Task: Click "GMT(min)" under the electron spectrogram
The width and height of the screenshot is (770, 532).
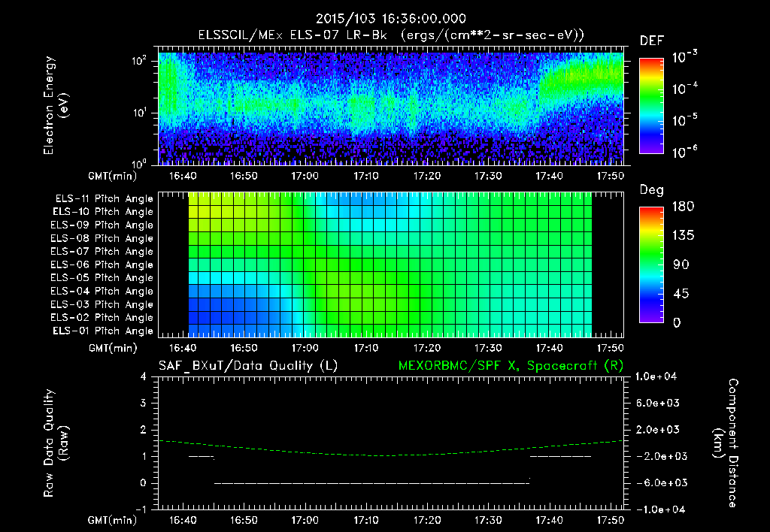Action: click(x=113, y=176)
